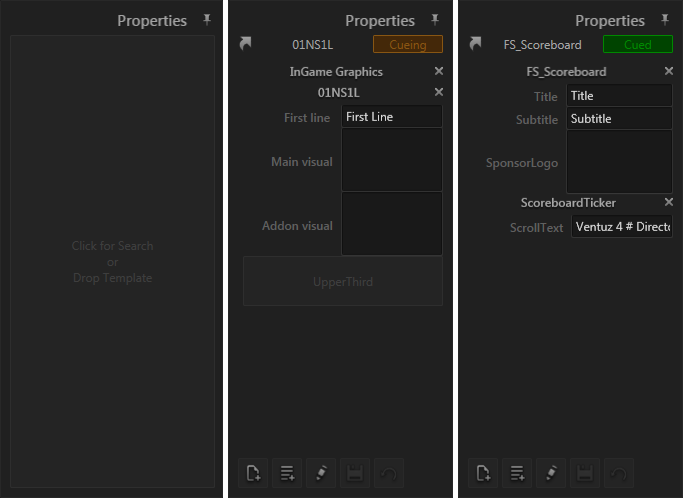The height and width of the screenshot is (498, 683).
Task: Close the ScoreboardTicker section
Action: [x=669, y=202]
